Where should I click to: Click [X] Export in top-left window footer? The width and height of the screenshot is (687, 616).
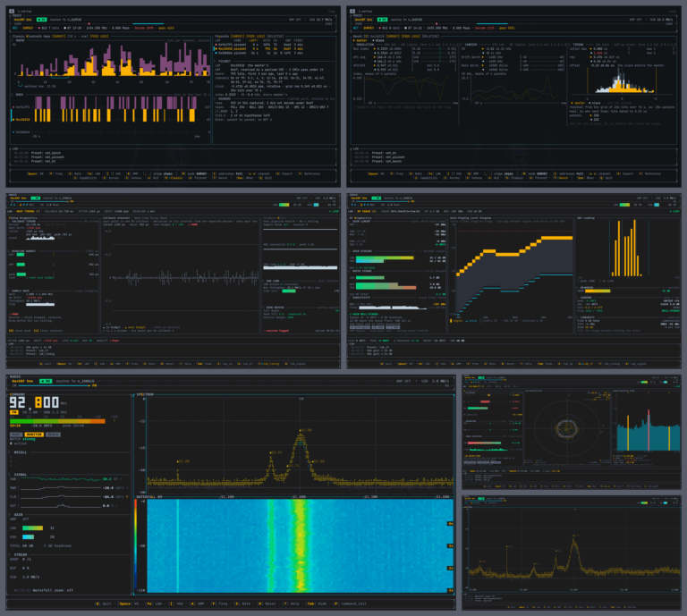(x=284, y=173)
